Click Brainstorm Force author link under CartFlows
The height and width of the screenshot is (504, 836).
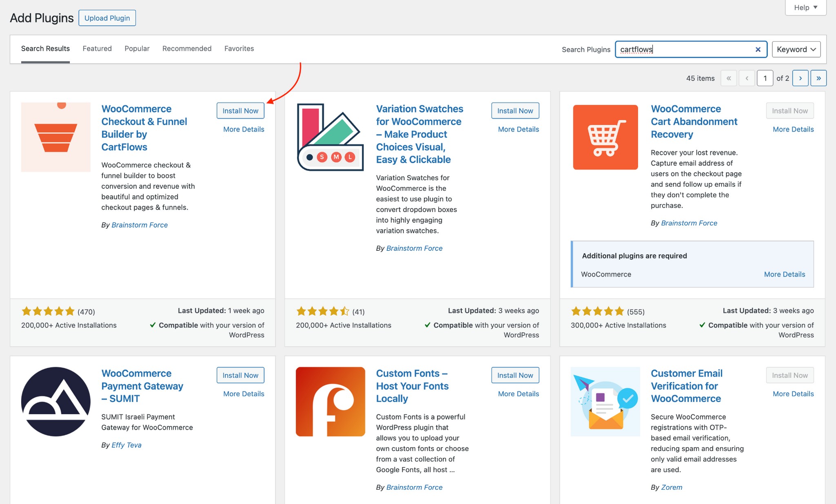click(140, 225)
